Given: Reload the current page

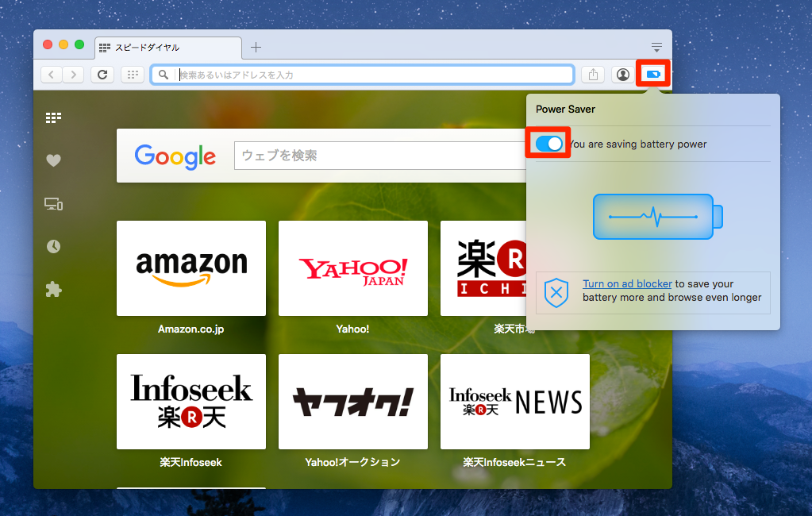Looking at the screenshot, I should [102, 75].
